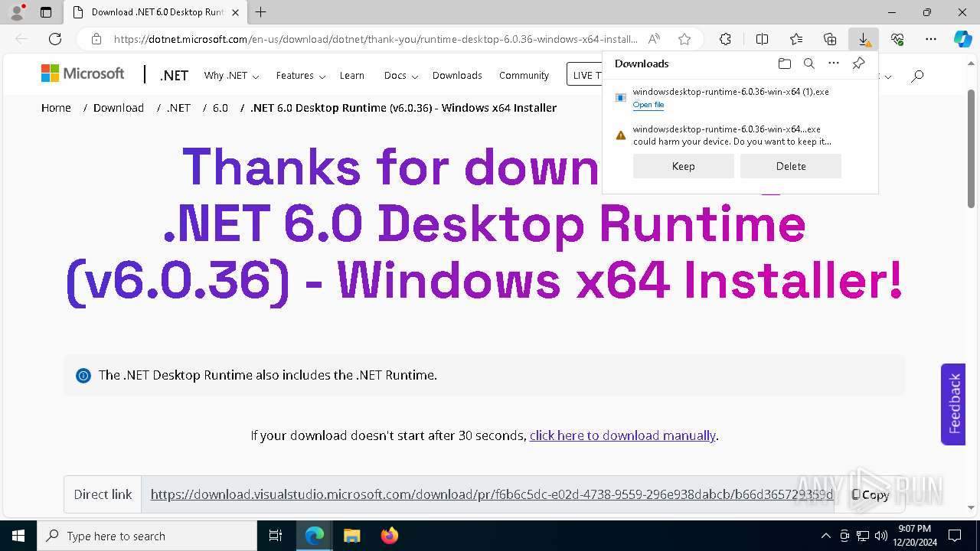Close the .NET download tab
The width and height of the screenshot is (980, 551).
235,12
